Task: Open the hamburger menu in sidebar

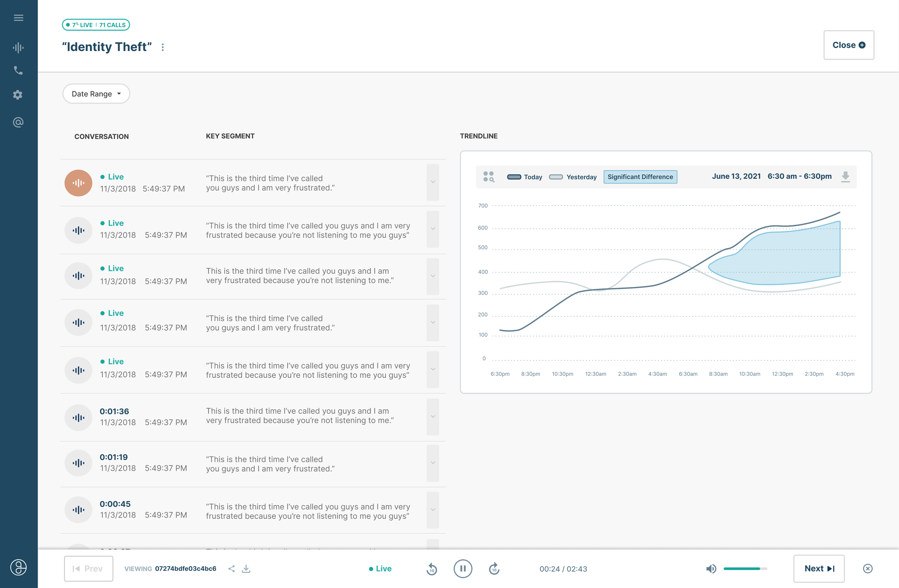Action: pos(18,18)
